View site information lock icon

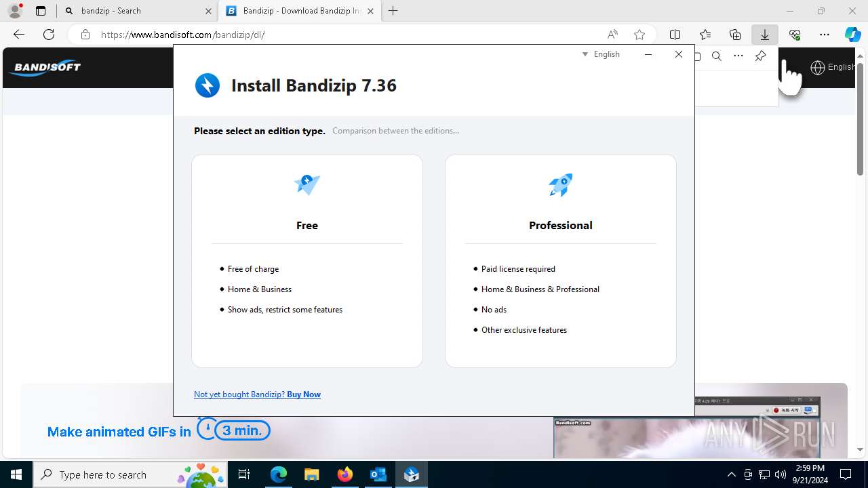[85, 35]
